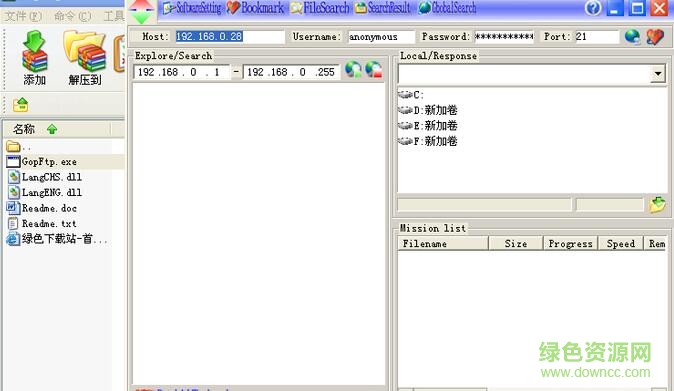This screenshot has height=391, width=674.
Task: Open the SoftwareSetting toolbar item
Action: pyautogui.click(x=193, y=8)
